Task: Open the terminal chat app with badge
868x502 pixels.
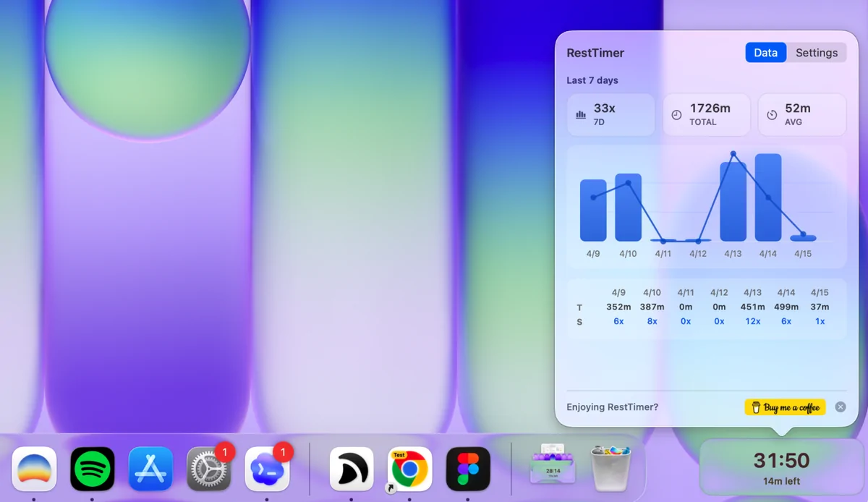Action: (267, 469)
